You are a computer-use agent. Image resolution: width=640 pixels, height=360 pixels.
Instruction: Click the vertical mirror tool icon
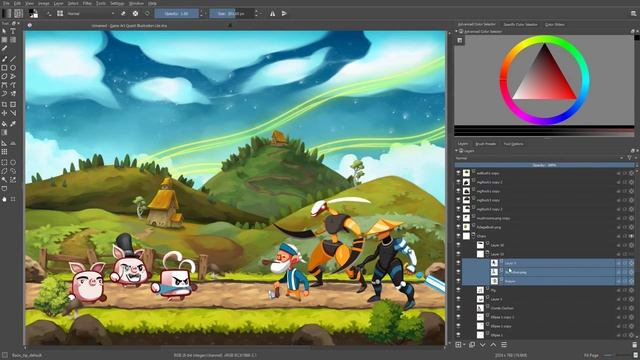tap(284, 13)
